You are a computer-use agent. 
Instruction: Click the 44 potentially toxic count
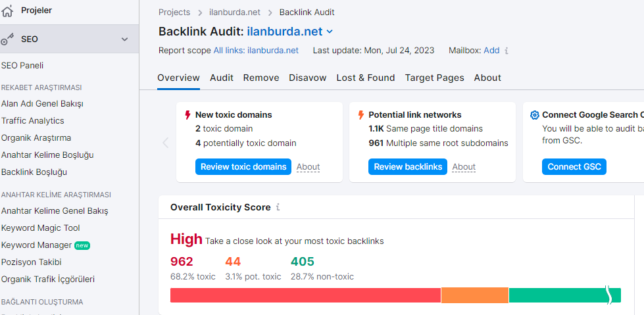point(233,262)
